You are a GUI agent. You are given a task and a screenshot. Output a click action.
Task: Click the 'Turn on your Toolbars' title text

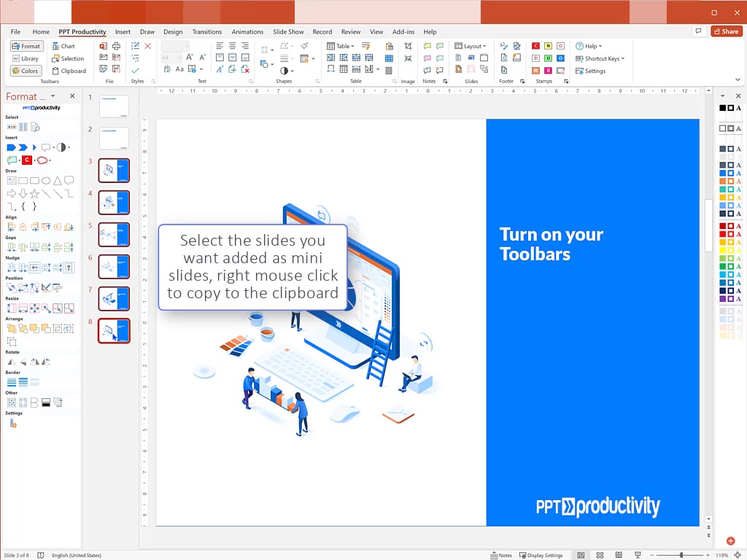click(551, 244)
